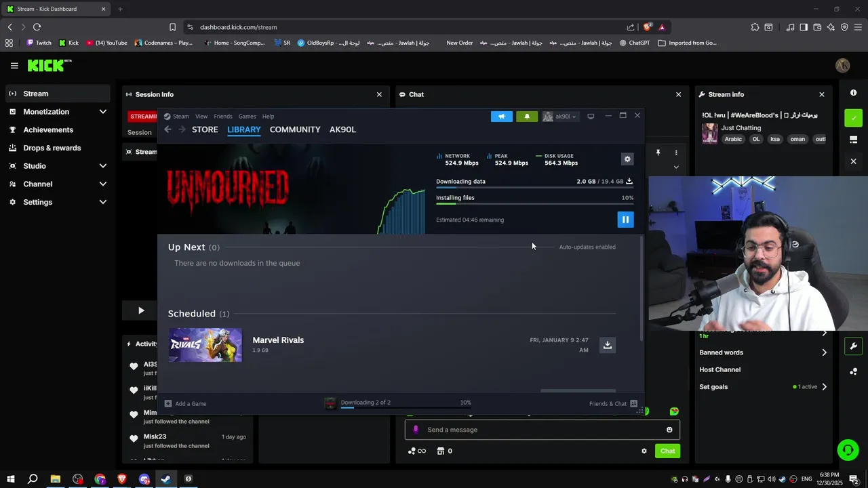Go back in Steam navigation
Screen dimensions: 868x488
[x=167, y=129]
